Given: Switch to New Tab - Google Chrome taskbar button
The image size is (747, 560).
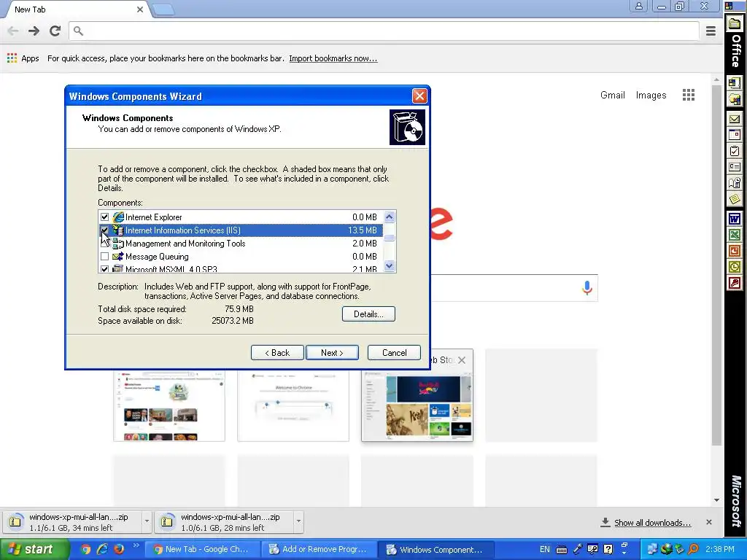Looking at the screenshot, I should pos(201,549).
